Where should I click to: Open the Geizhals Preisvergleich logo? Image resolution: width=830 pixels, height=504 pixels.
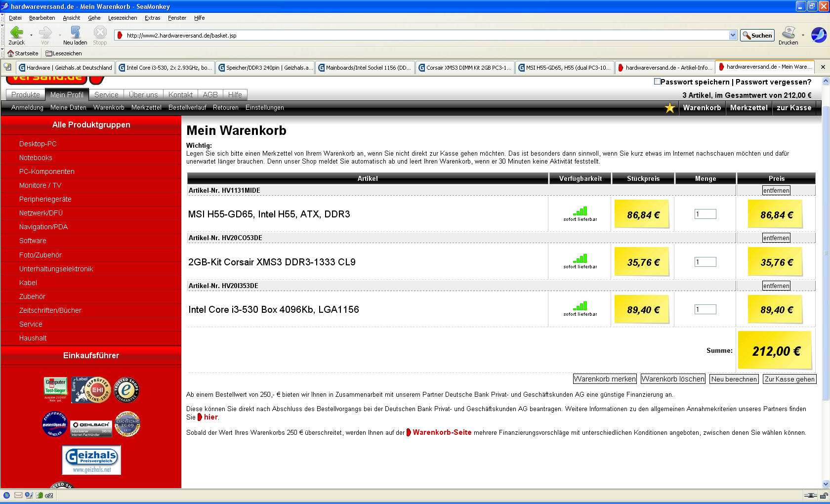pos(91,460)
